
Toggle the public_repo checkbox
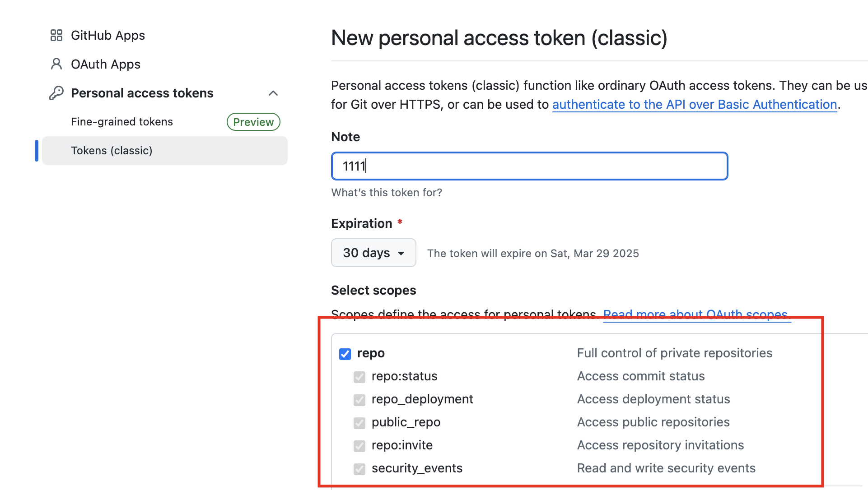click(x=359, y=423)
